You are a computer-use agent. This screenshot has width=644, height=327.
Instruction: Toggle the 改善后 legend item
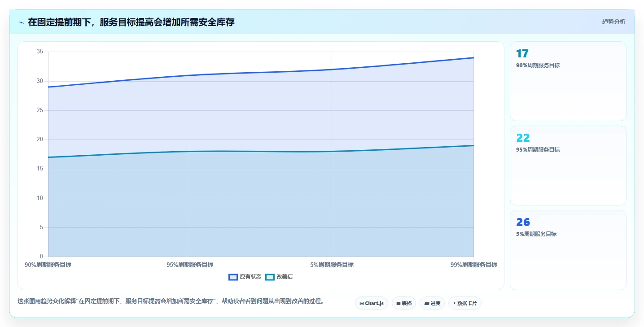(x=279, y=277)
